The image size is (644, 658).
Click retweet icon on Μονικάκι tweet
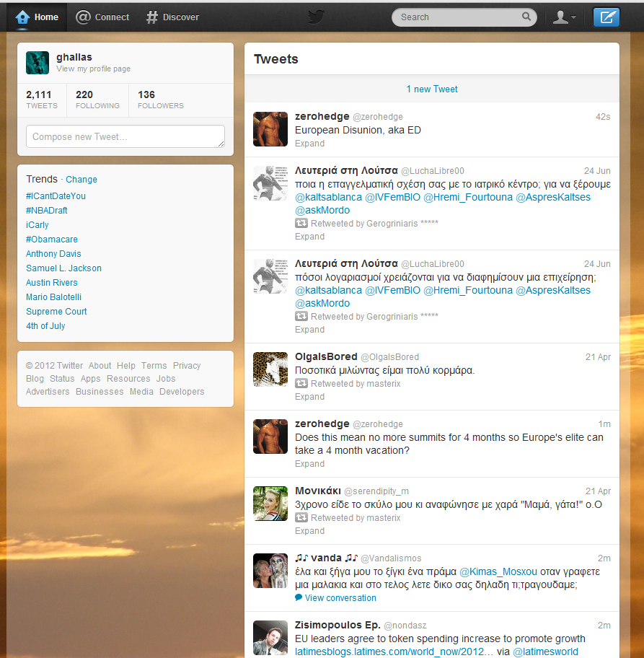tap(301, 518)
